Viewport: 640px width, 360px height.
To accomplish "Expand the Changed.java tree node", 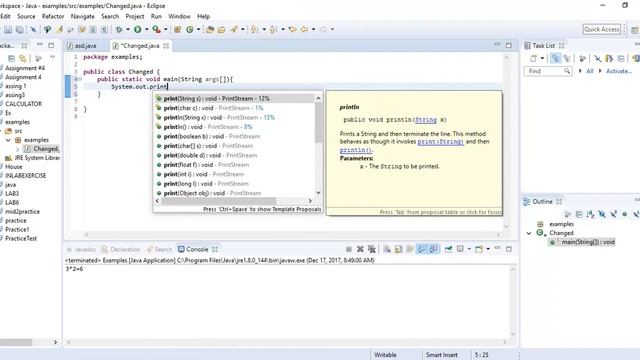I will point(18,149).
